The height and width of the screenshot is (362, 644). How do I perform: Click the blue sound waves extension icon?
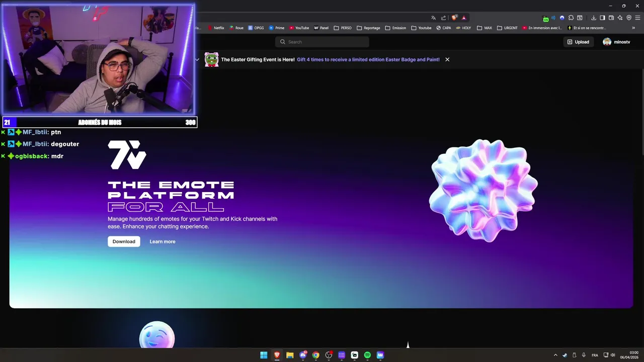(553, 18)
